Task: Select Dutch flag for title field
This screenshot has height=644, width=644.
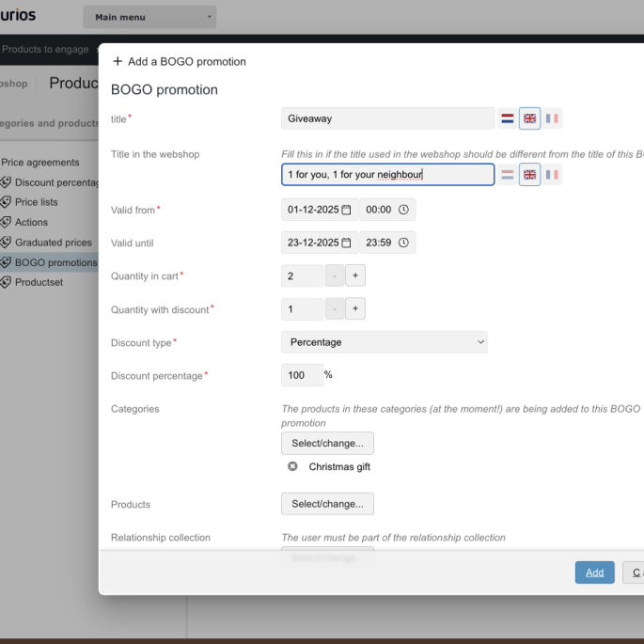Action: (508, 118)
